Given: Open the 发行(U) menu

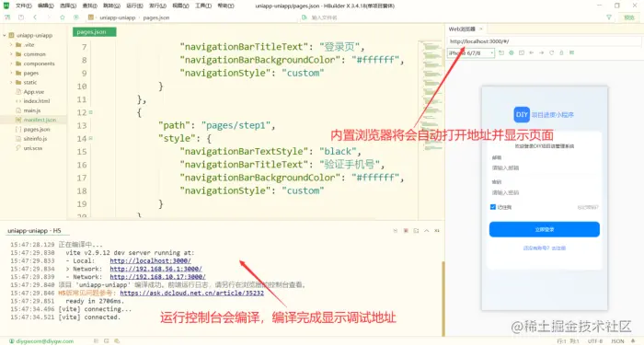Looking at the screenshot, I should point(157,6).
